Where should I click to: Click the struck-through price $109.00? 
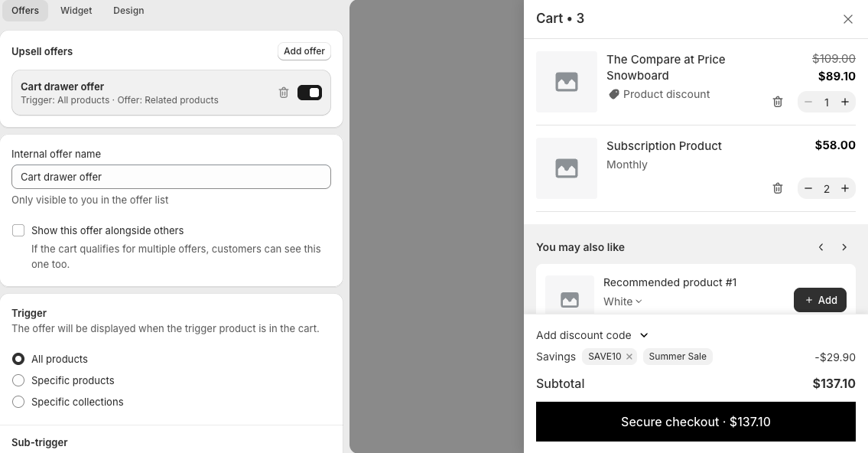click(834, 58)
